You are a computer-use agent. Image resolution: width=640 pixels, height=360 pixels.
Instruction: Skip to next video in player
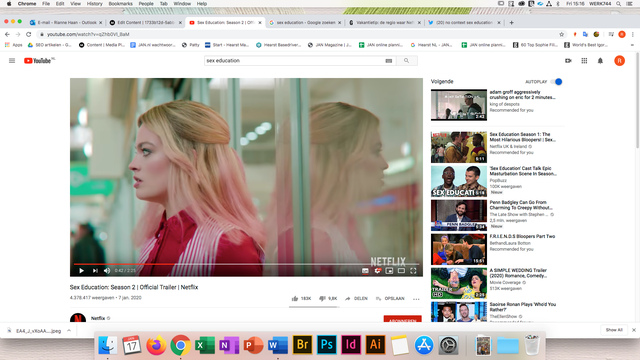point(95,271)
